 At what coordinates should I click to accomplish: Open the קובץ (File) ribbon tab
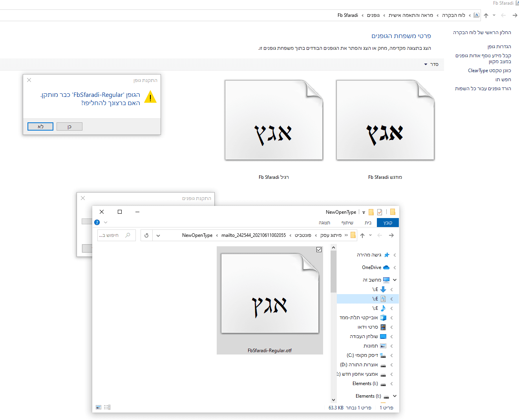pos(388,223)
